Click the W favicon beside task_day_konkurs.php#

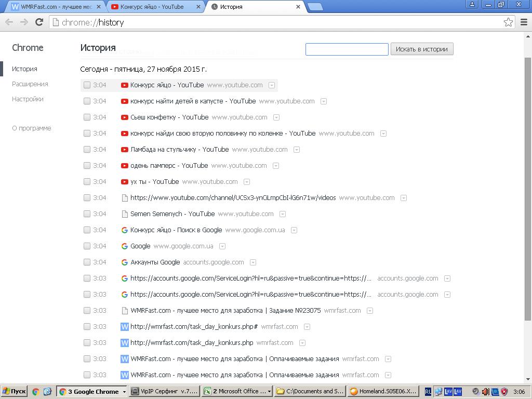125,327
